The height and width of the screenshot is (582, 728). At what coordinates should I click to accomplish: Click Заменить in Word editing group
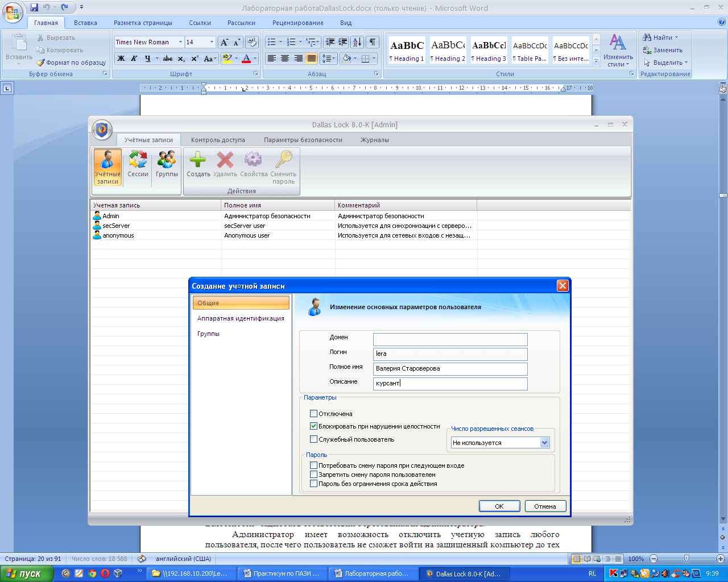coord(663,50)
